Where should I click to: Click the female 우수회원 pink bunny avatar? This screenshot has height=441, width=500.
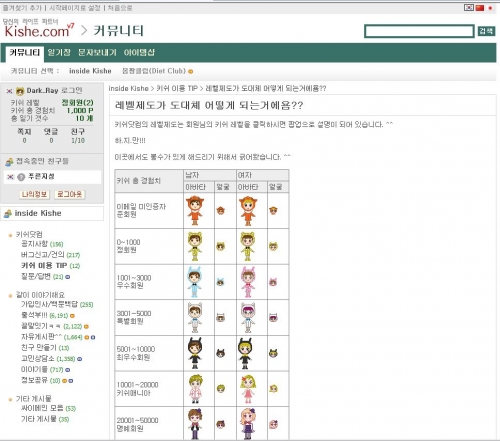click(x=248, y=282)
